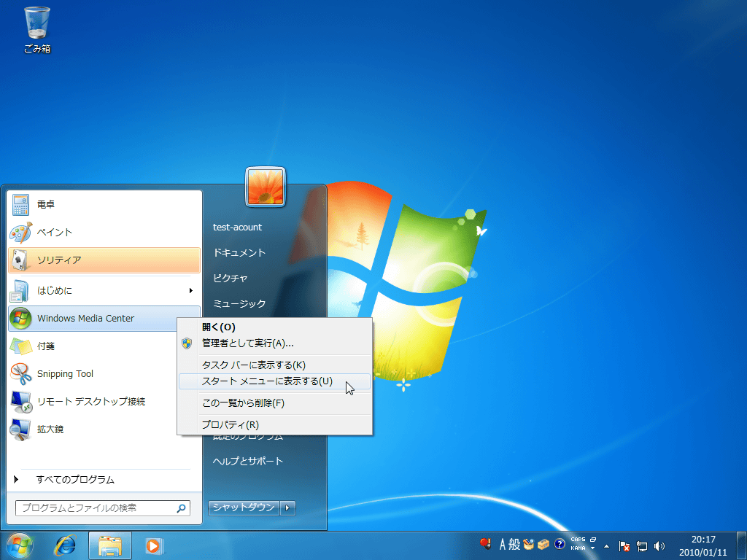The height and width of the screenshot is (560, 747).
Task: Open Internet Explorer from the taskbar
Action: point(65,545)
